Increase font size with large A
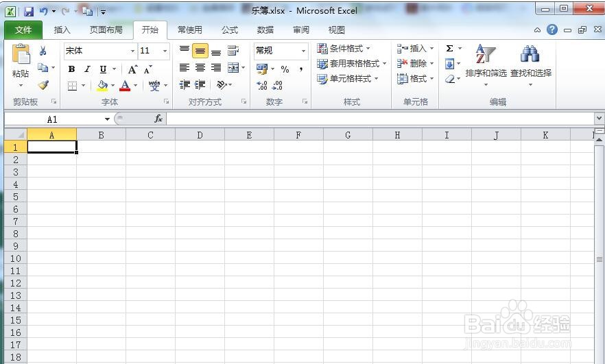The height and width of the screenshot is (364, 605). pyautogui.click(x=132, y=69)
